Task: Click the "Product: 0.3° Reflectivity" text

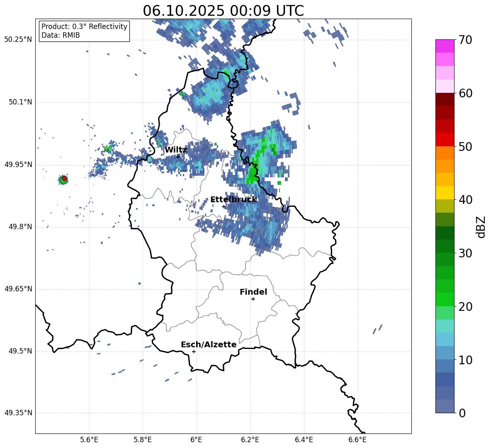Action: tap(84, 27)
